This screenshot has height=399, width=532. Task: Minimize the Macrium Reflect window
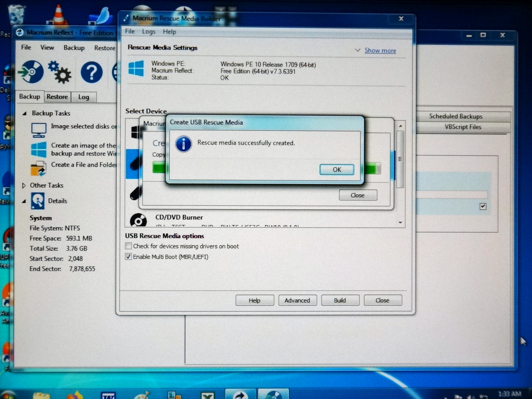(x=469, y=36)
